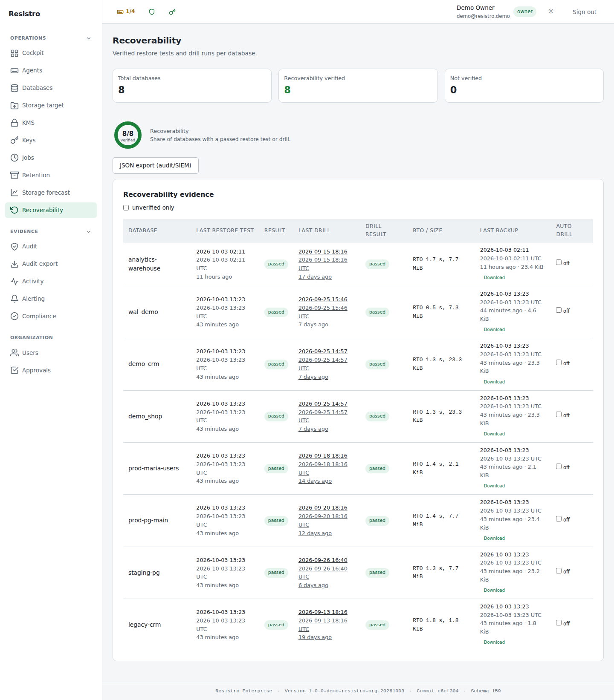Click the 8/8 verified progress ring
Screen dimensions: 614x700
tap(128, 135)
